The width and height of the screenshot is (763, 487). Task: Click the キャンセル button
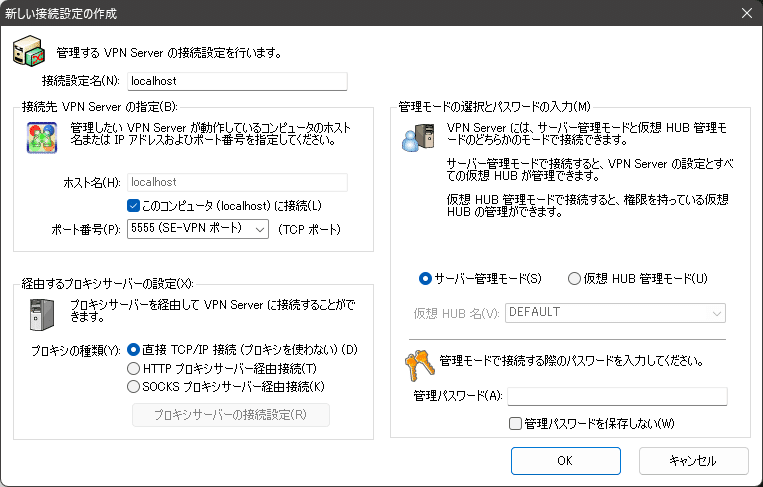[693, 461]
